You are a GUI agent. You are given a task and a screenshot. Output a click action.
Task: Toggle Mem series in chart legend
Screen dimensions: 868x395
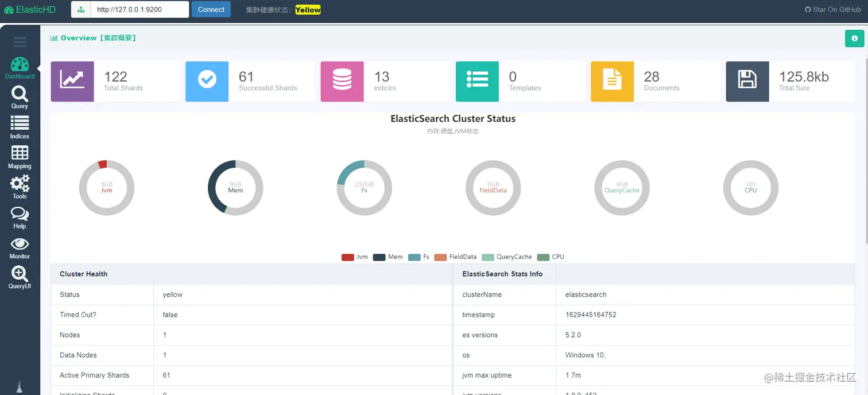pos(387,257)
